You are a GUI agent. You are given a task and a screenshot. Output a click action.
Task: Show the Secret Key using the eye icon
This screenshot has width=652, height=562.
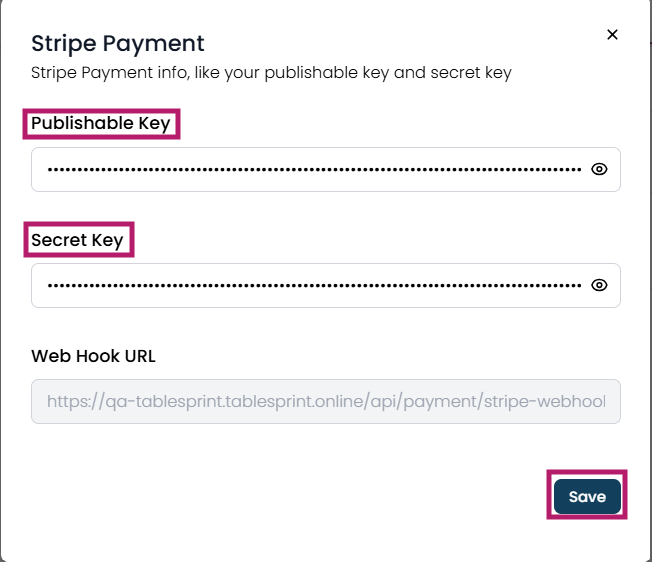pyautogui.click(x=599, y=285)
